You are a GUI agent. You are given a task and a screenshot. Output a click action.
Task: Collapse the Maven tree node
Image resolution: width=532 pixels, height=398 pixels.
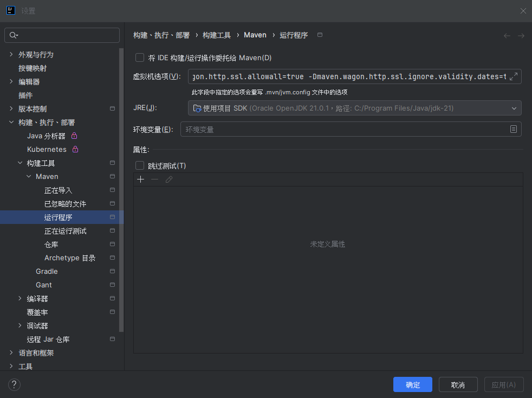29,177
